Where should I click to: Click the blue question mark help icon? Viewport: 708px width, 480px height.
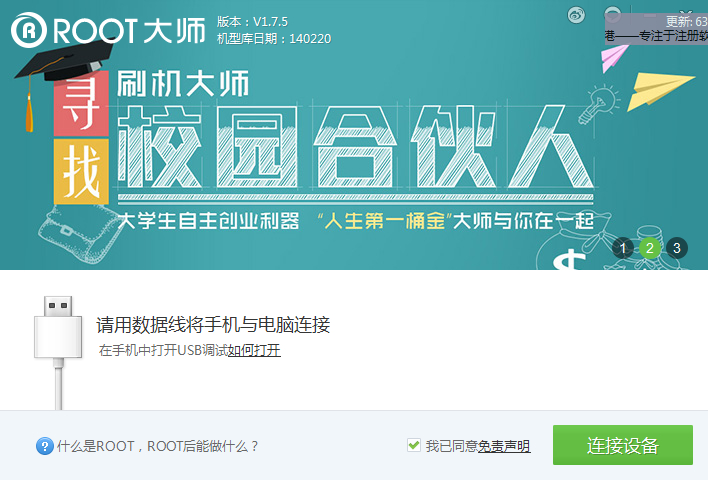pyautogui.click(x=45, y=446)
